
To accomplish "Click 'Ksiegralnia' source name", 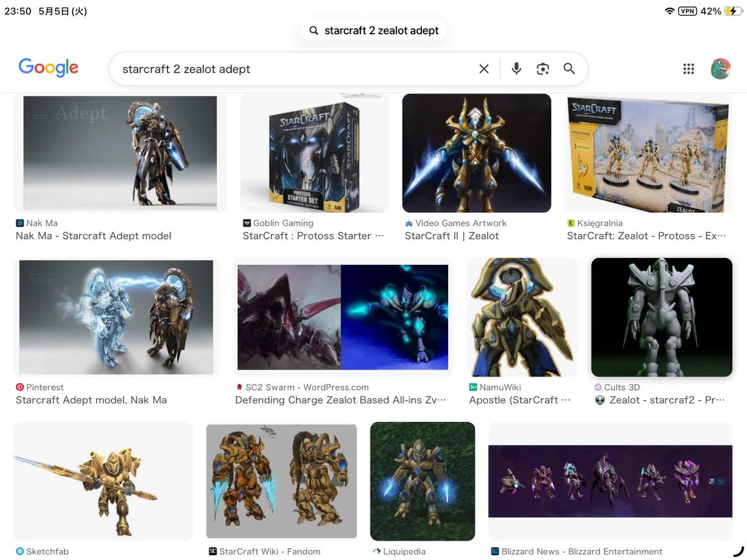I will point(600,223).
